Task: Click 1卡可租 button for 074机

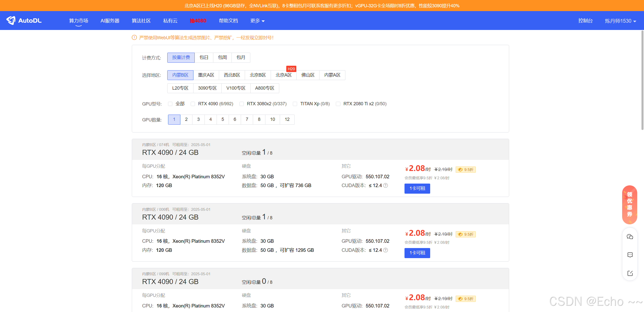Action: pos(417,188)
